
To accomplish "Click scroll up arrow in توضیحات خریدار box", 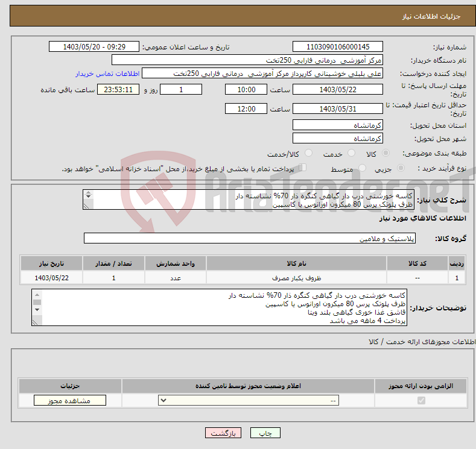I will tap(37, 295).
